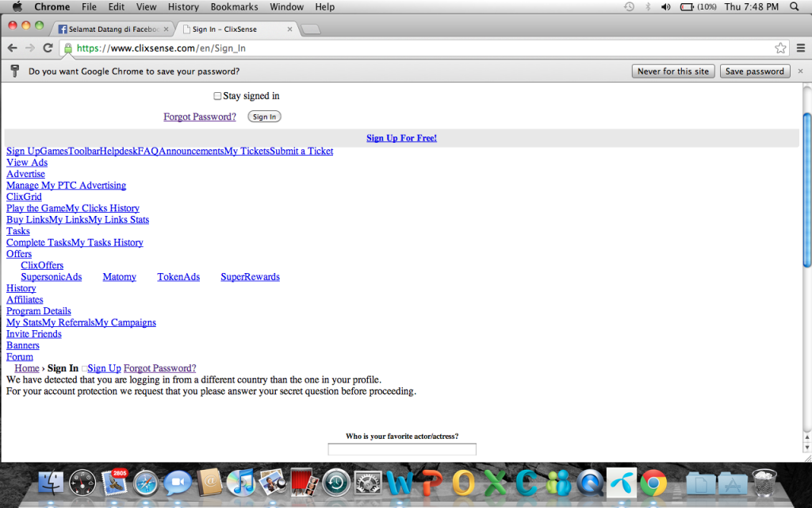The height and width of the screenshot is (508, 812).
Task: Go to the Helpdesk link
Action: tap(119, 151)
